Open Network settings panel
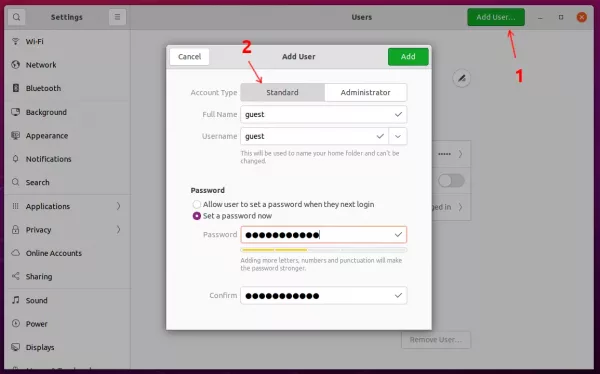This screenshot has width=600, height=374. coord(67,65)
